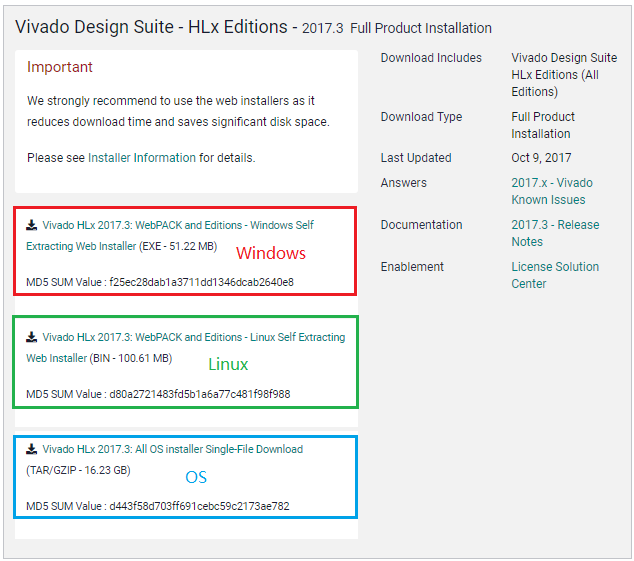Screen dimensions: 634x561
Task: Download Linux Self Extracting Web Installer
Action: pyautogui.click(x=186, y=348)
